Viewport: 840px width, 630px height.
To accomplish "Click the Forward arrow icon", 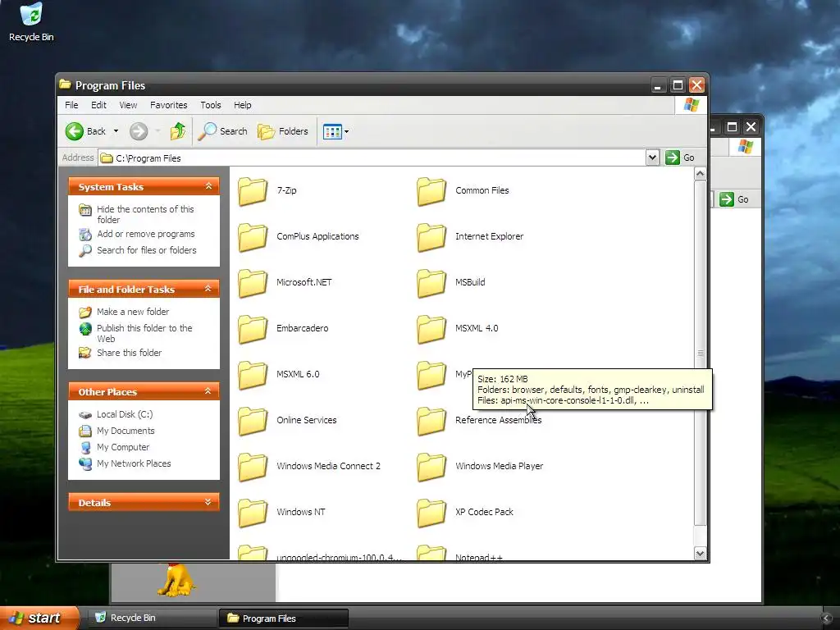I will point(139,131).
